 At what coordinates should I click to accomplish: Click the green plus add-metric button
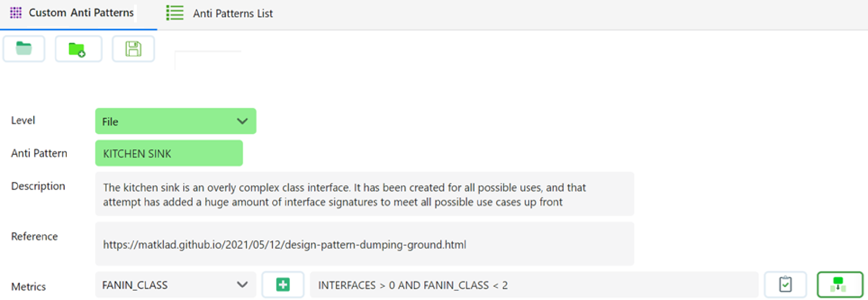[x=283, y=285]
